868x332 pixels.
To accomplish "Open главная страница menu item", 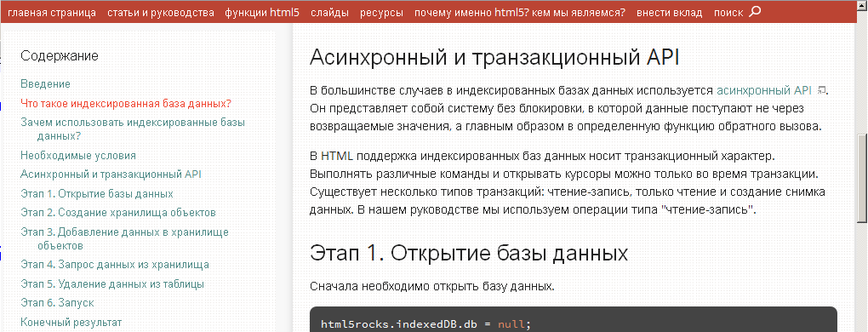I will tap(52, 12).
